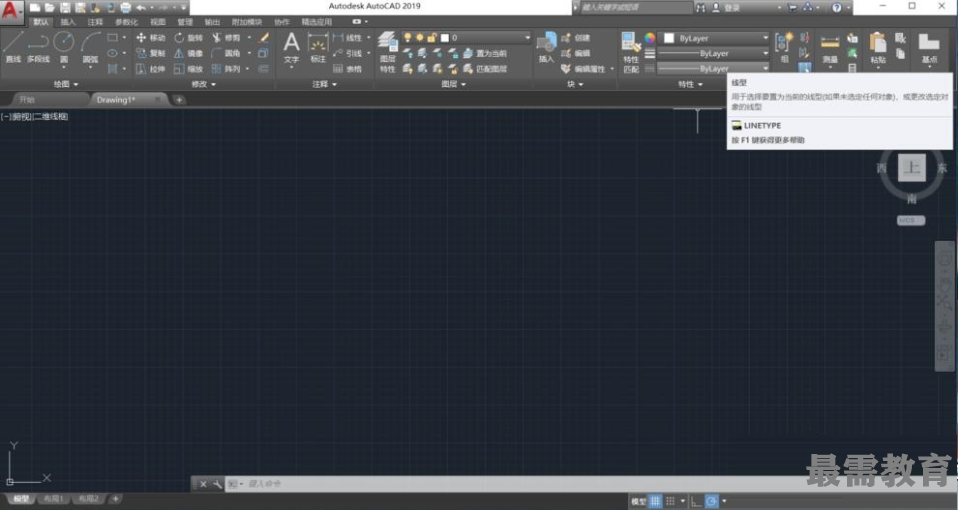This screenshot has width=958, height=510.
Task: Select the Arc (圆弧) tool
Action: 90,48
